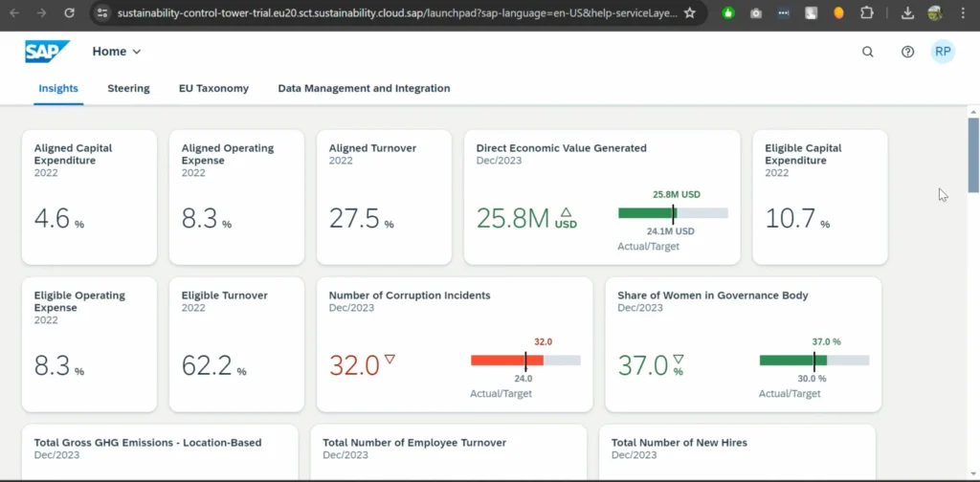
Task: Open the Number of Corruption Incidents tile
Action: click(455, 344)
